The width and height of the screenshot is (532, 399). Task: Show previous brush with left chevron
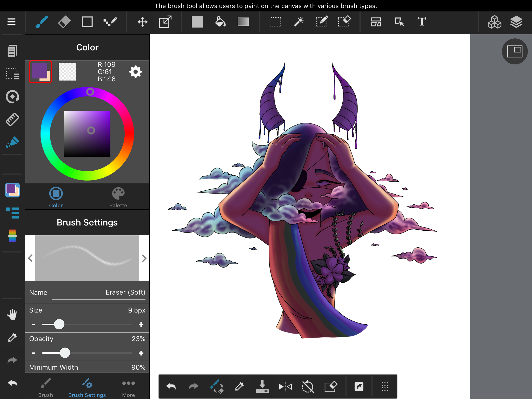pos(30,258)
